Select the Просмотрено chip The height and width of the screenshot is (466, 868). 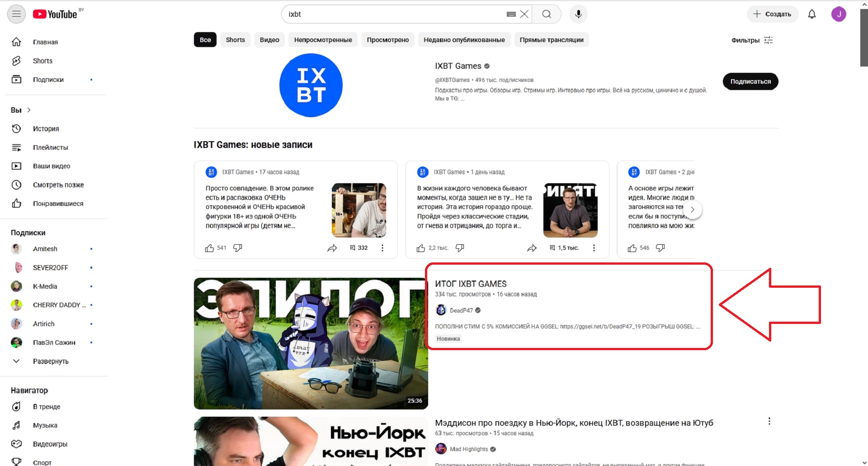(x=388, y=40)
